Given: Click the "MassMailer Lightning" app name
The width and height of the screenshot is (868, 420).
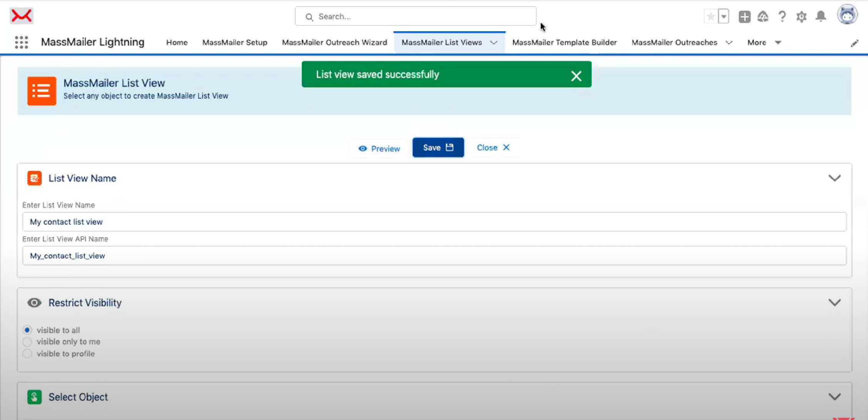Looking at the screenshot, I should 93,42.
